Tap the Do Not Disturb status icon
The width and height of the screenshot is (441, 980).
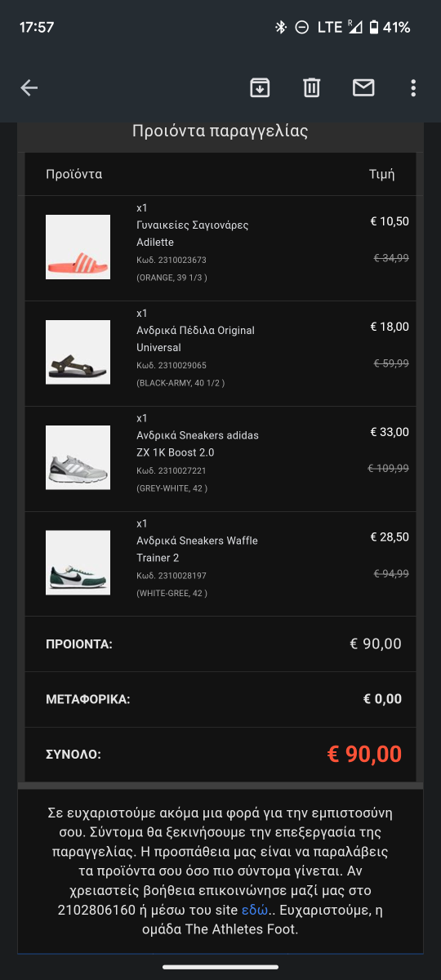click(x=301, y=27)
